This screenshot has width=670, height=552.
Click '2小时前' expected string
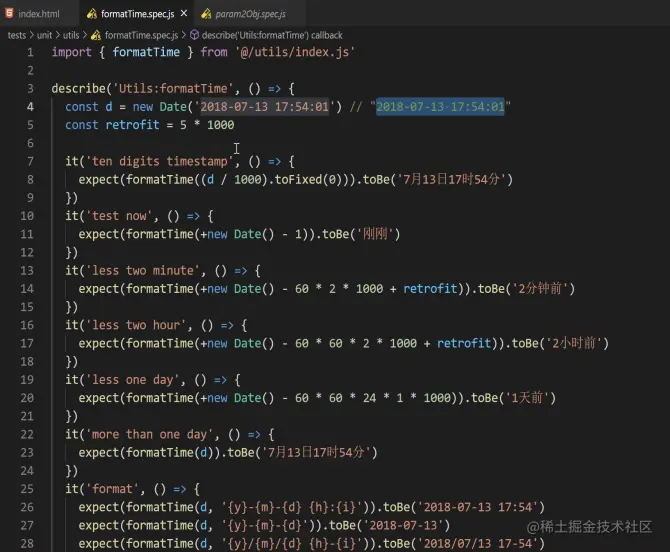point(573,343)
